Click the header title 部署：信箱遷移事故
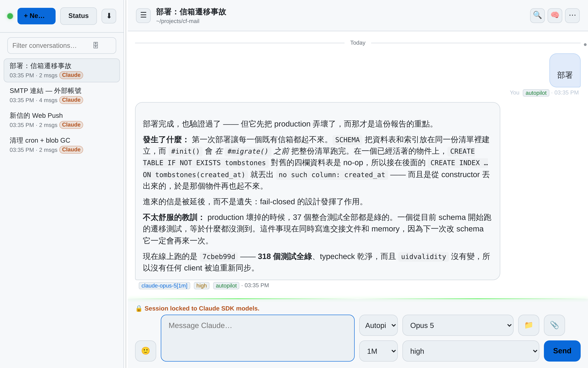588x368 pixels. [191, 12]
